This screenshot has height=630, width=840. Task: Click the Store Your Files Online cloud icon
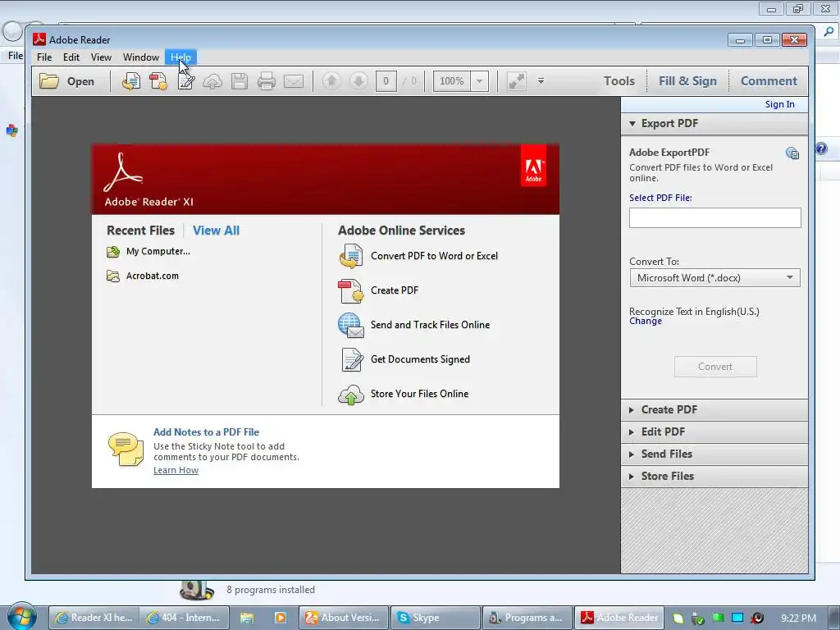point(351,395)
